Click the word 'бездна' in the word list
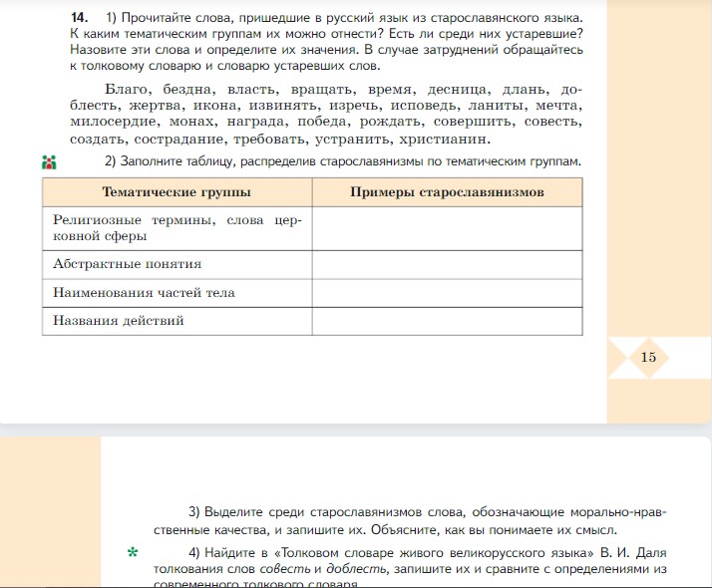 186,90
